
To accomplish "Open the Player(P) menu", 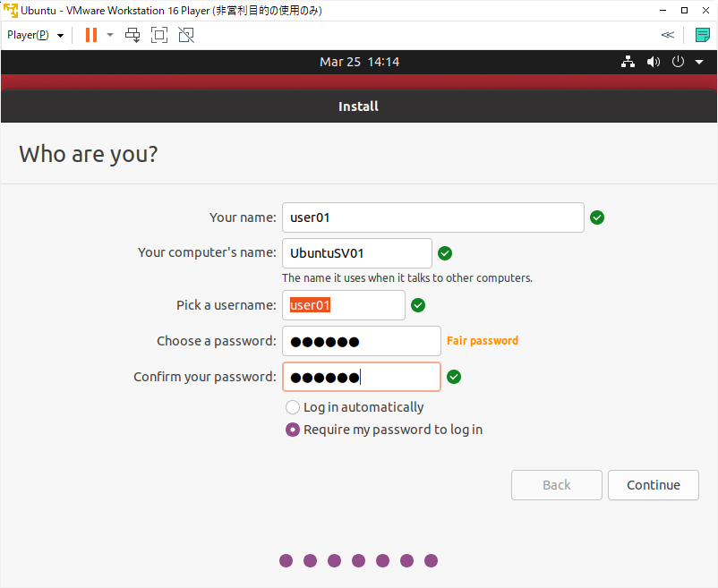I will click(x=34, y=35).
